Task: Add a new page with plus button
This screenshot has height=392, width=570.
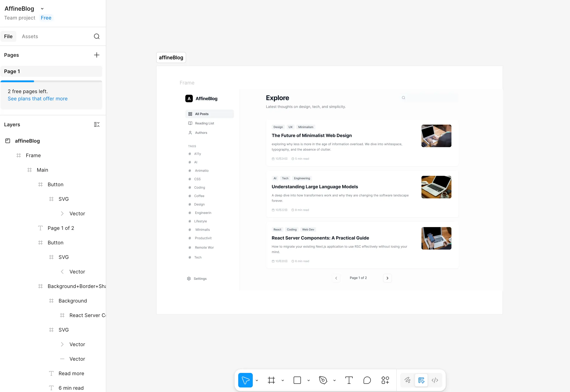Action: [97, 55]
